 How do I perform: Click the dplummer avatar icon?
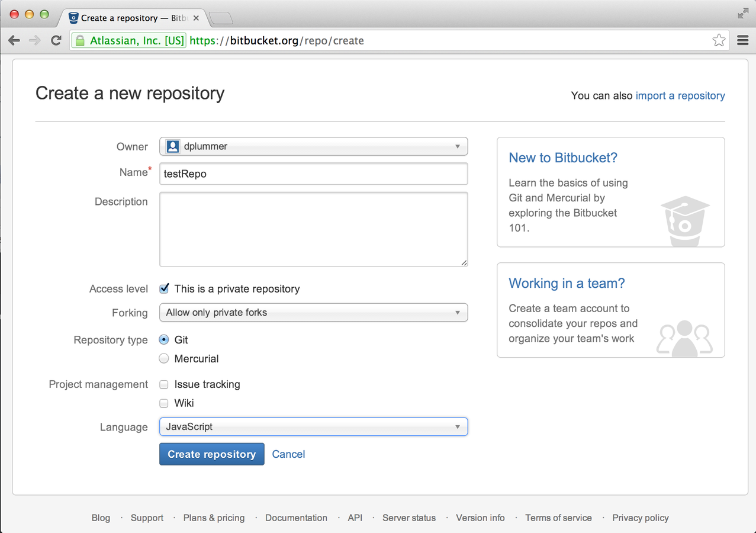[173, 146]
